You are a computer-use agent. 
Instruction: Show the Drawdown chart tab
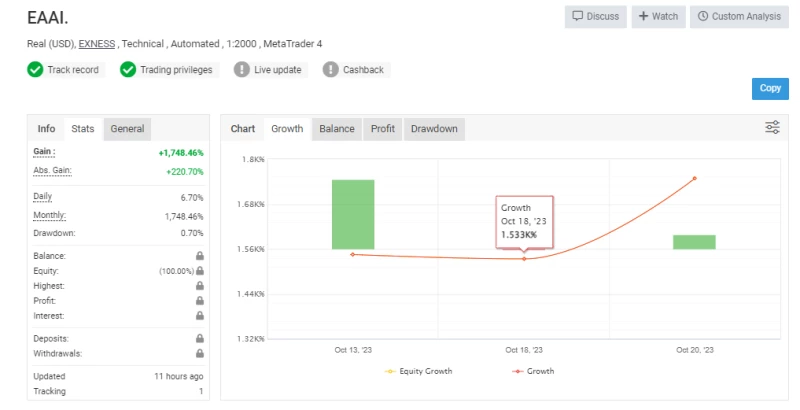click(x=434, y=129)
